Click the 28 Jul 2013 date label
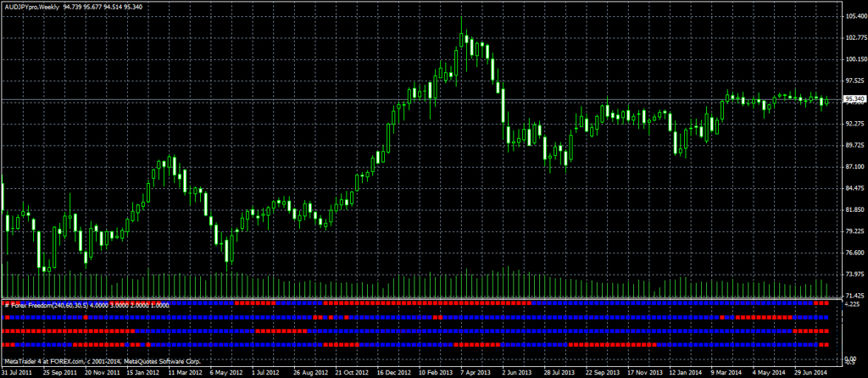This screenshot has height=378, width=868. point(561,372)
